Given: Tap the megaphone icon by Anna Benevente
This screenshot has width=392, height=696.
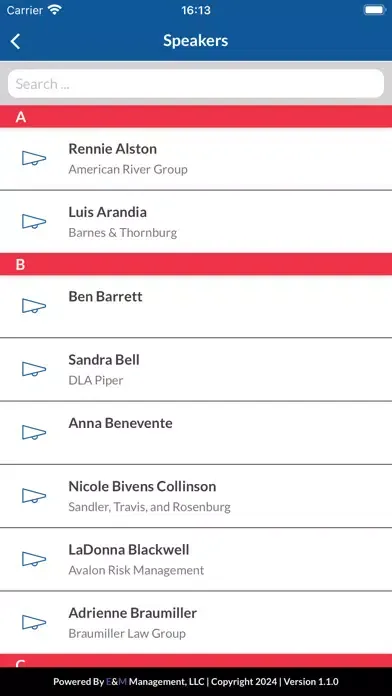Looking at the screenshot, I should pos(34,432).
